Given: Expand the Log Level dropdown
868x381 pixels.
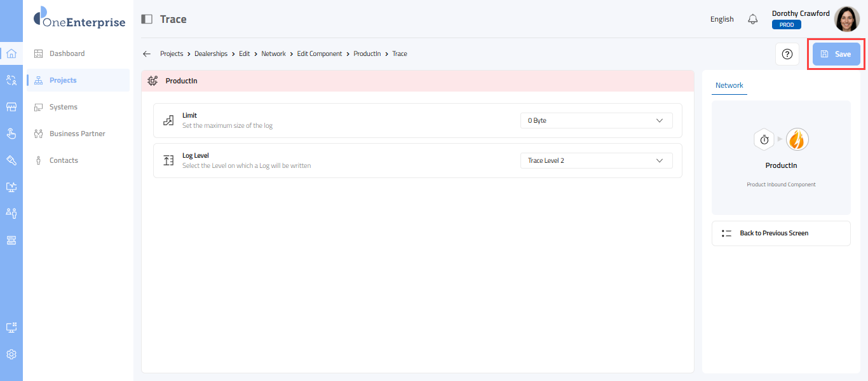Looking at the screenshot, I should coord(596,161).
